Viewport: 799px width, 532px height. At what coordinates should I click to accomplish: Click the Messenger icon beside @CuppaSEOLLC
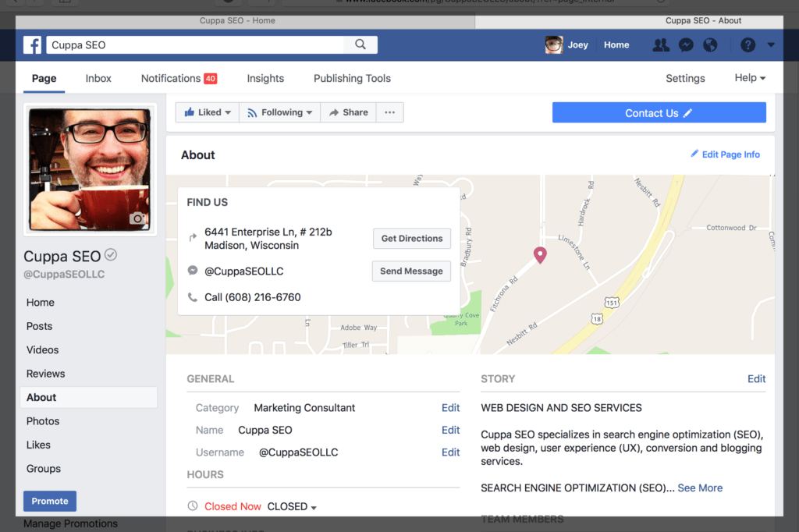coord(193,271)
